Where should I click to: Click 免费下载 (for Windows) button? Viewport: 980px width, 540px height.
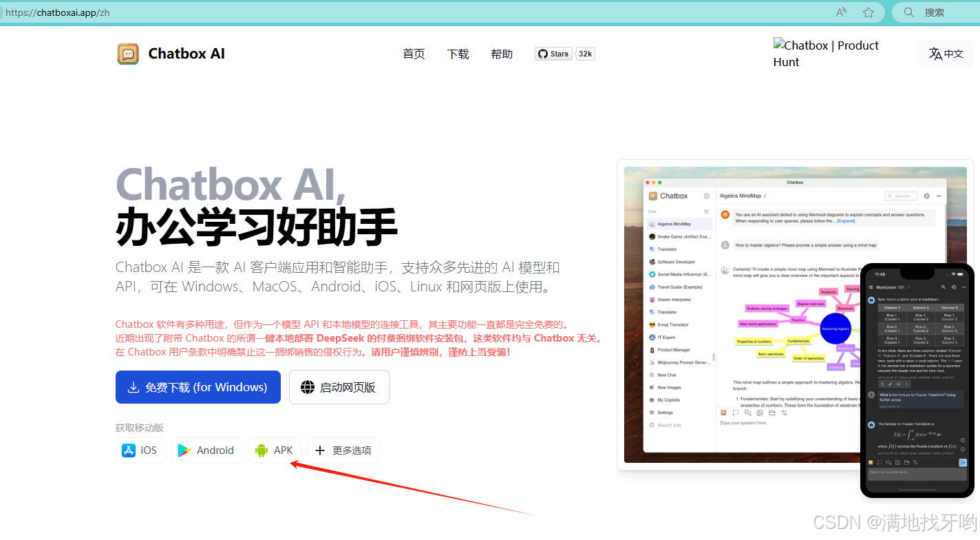198,387
